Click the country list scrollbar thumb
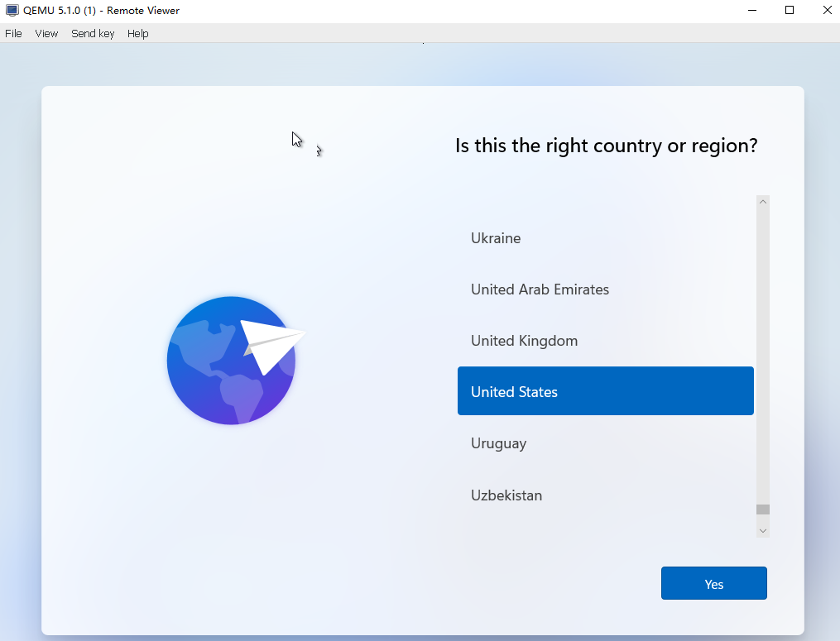The width and height of the screenshot is (840, 641). 763,509
